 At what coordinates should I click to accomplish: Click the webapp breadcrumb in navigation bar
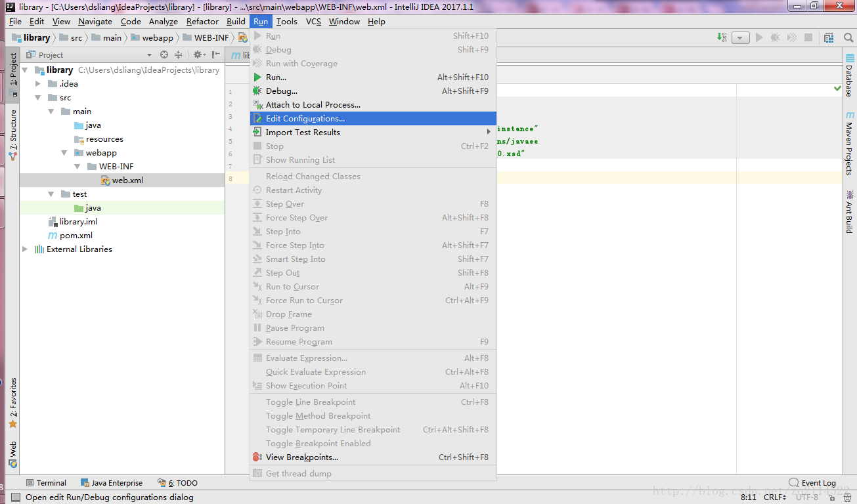[x=152, y=37]
